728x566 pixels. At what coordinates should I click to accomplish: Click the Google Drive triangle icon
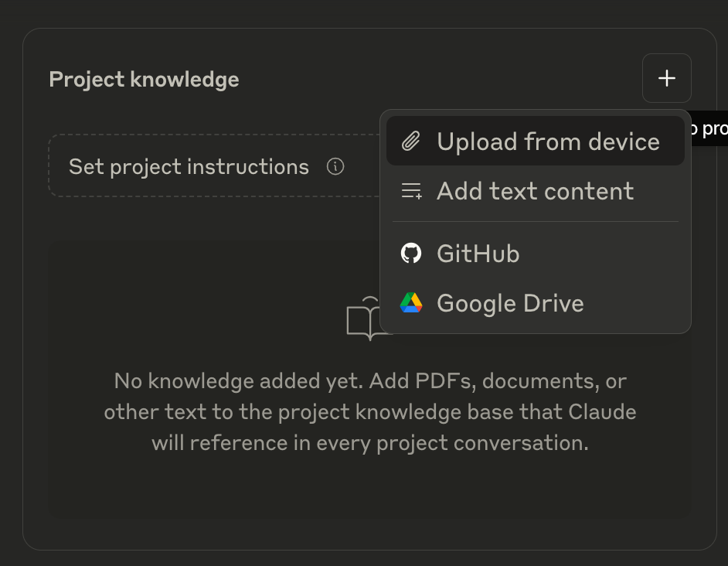click(x=411, y=302)
